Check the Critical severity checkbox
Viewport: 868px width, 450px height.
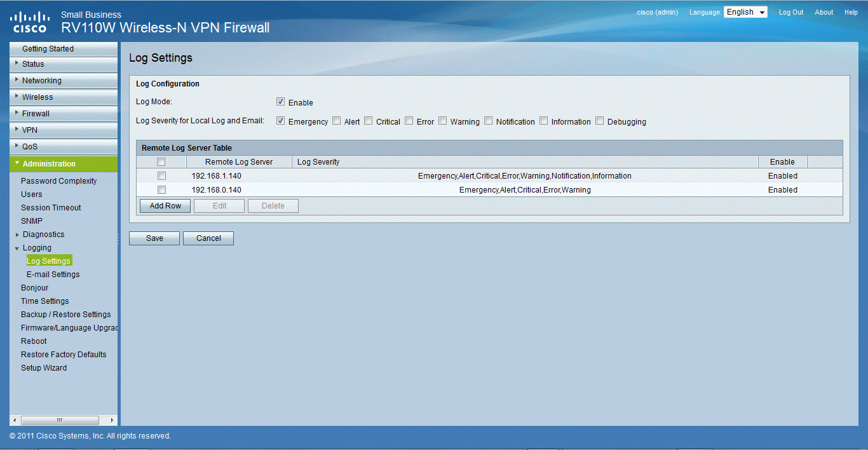click(x=368, y=121)
